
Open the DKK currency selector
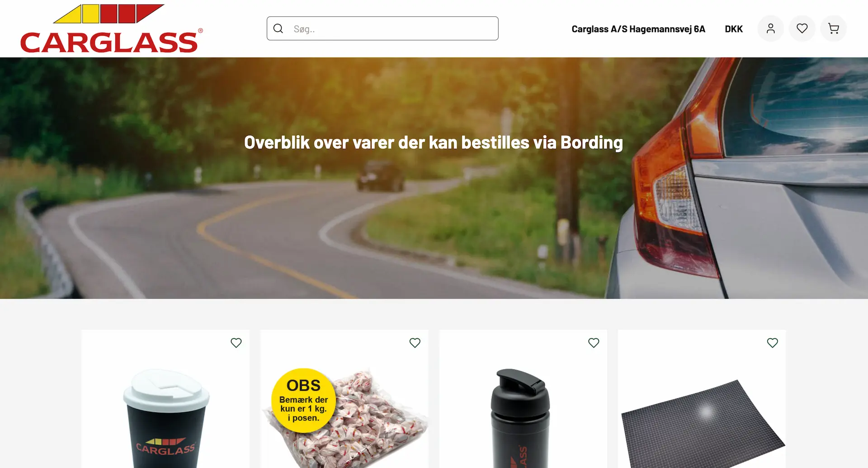pos(734,29)
